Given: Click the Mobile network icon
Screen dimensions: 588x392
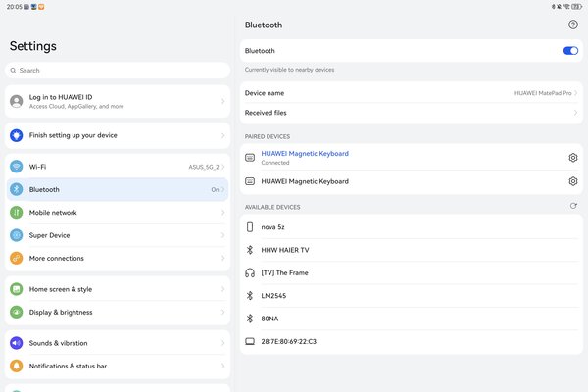Looking at the screenshot, I should point(16,213).
